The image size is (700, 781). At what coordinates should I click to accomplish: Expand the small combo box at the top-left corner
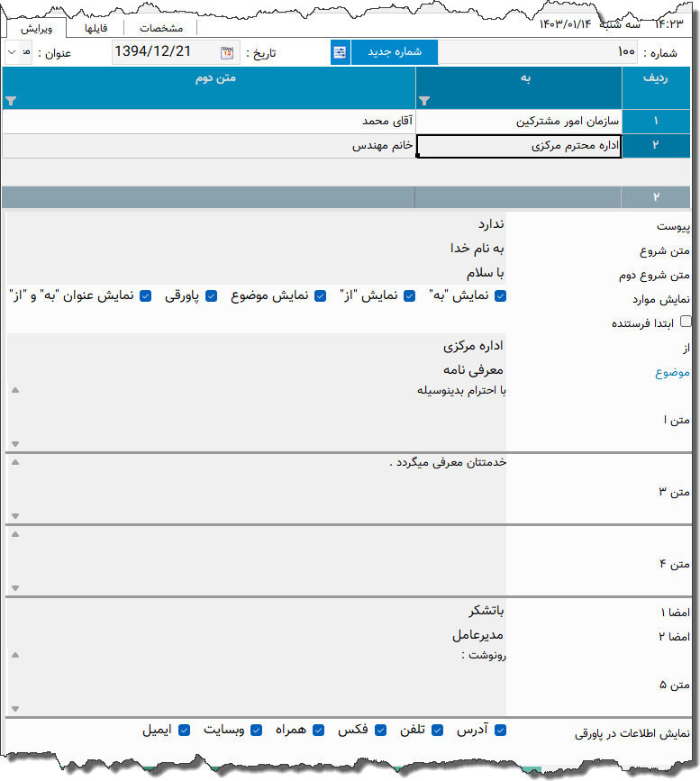[x=10, y=52]
